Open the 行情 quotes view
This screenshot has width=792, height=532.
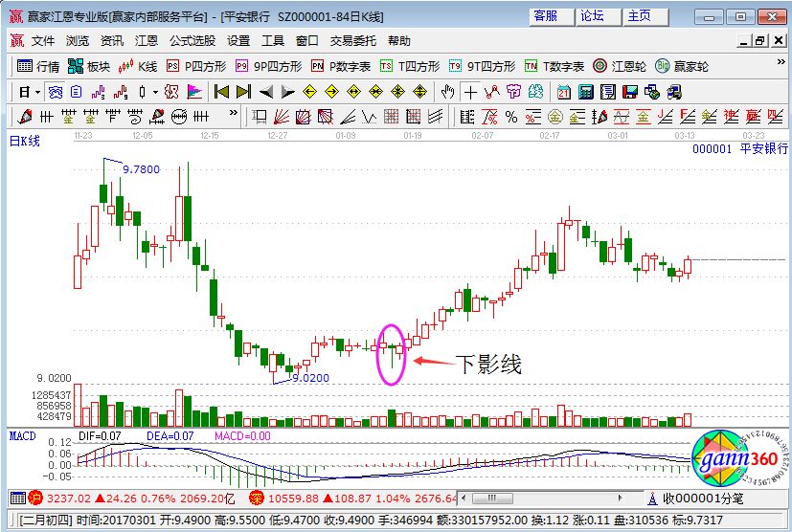pyautogui.click(x=38, y=66)
